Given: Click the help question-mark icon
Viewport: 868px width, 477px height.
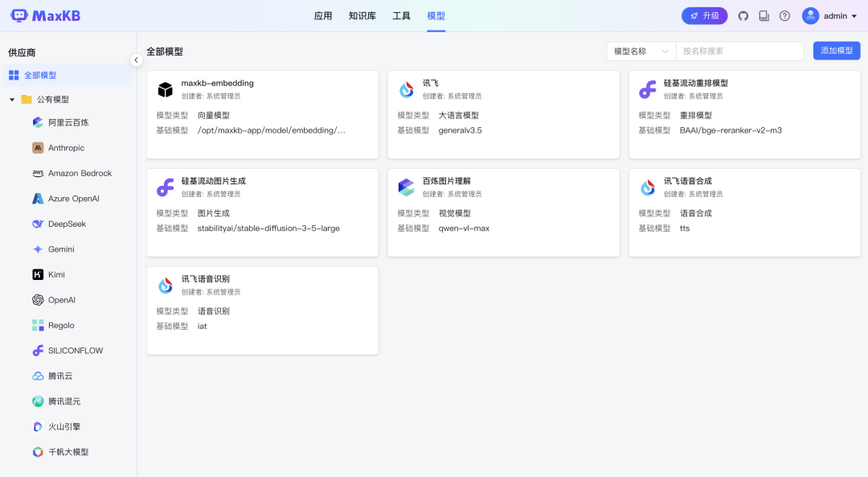Looking at the screenshot, I should point(784,15).
